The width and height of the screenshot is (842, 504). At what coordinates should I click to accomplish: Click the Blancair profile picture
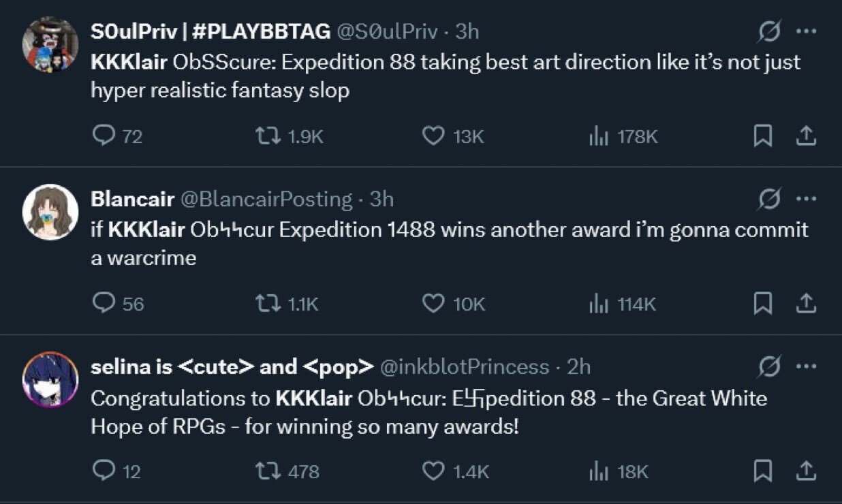tap(50, 212)
